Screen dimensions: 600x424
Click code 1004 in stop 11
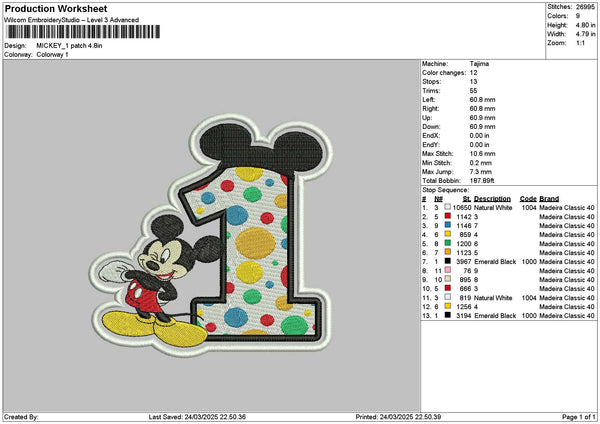pos(529,298)
